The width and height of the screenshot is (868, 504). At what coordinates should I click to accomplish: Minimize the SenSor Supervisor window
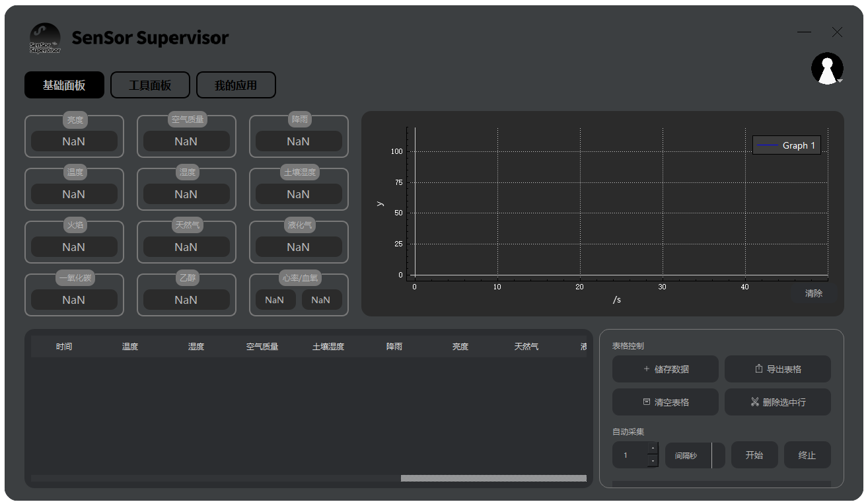point(804,32)
